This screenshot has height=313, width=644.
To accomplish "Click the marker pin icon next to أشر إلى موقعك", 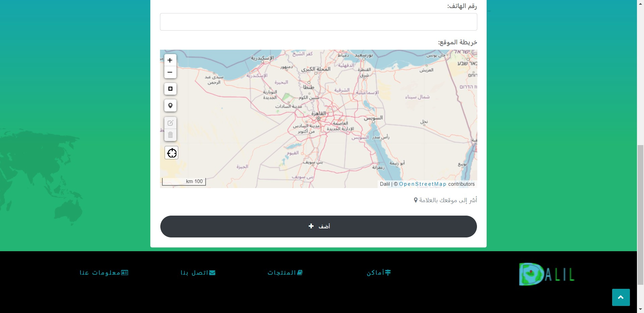I will coord(416,200).
